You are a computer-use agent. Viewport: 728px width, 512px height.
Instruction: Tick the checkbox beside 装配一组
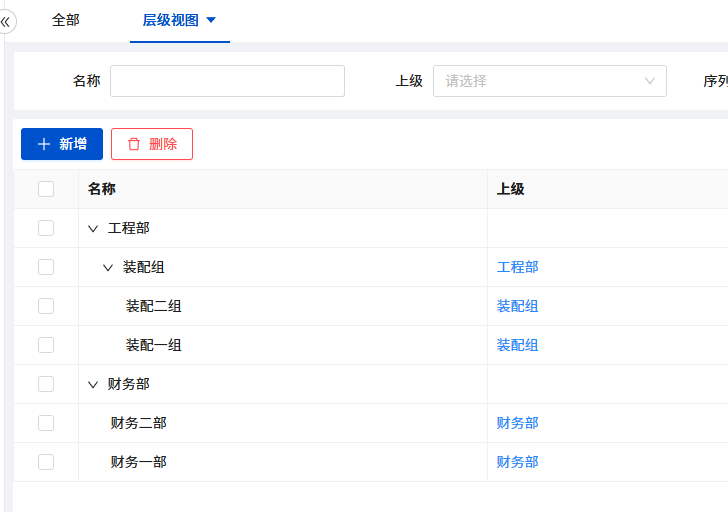click(x=46, y=345)
